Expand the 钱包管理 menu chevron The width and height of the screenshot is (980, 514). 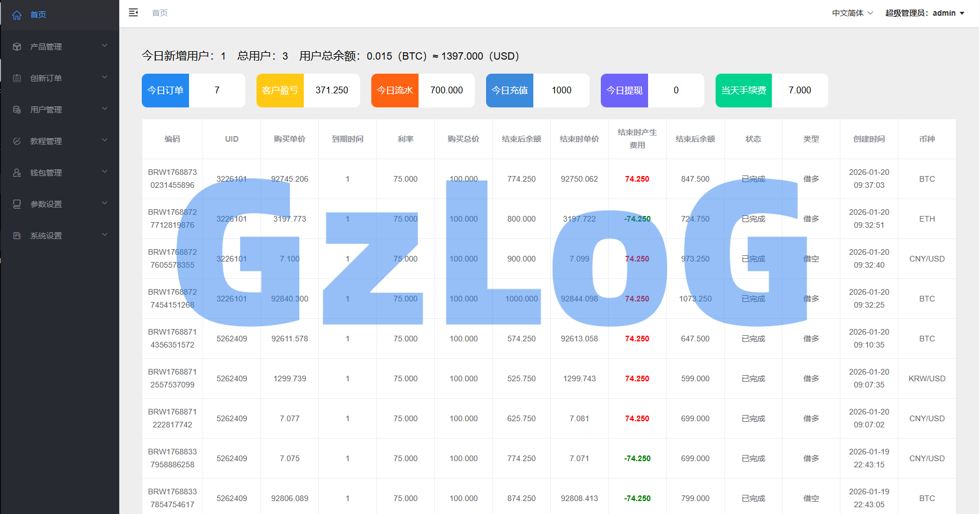pos(105,172)
